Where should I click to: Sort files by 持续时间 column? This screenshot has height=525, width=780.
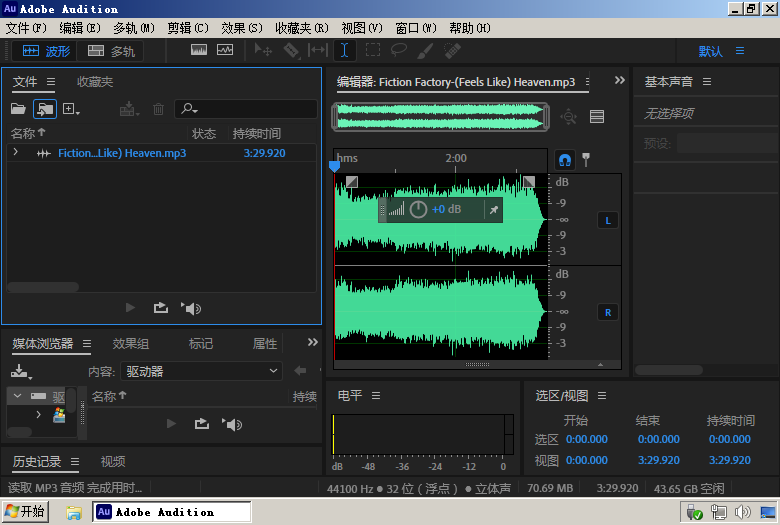[x=257, y=133]
